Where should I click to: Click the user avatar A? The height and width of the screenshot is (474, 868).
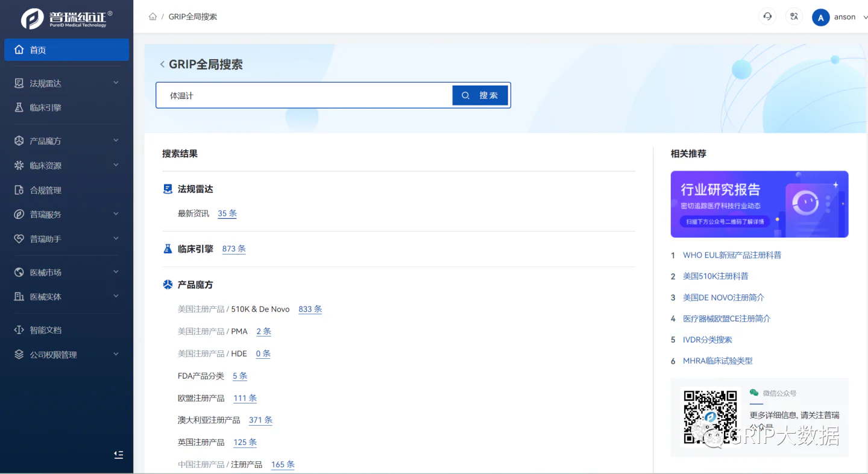pos(821,17)
